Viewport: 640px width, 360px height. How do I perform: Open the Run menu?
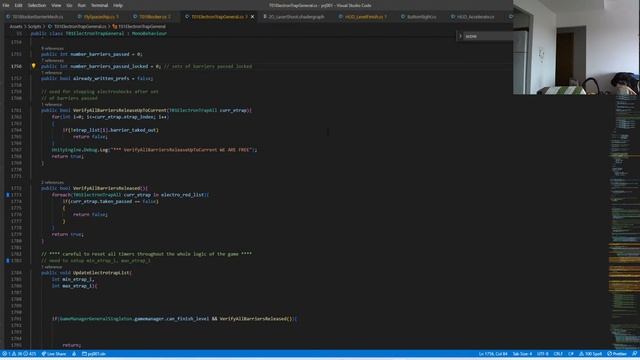pos(82,5)
